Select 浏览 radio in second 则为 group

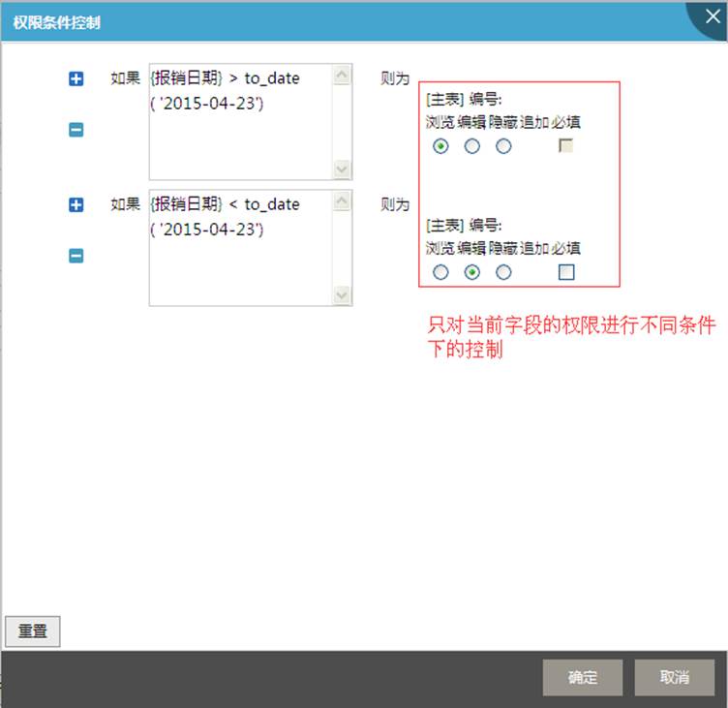440,272
